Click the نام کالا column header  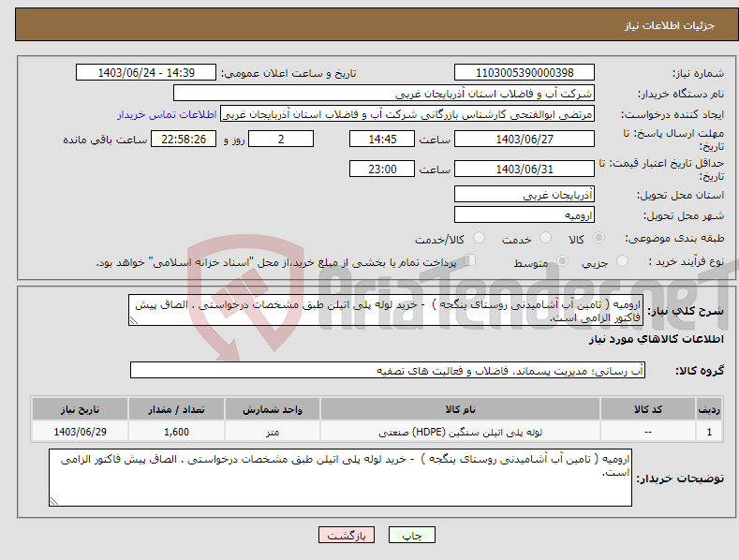(x=460, y=409)
